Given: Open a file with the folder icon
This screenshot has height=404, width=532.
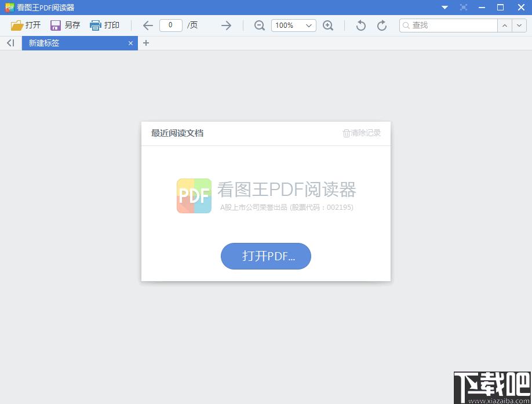Looking at the screenshot, I should click(25, 25).
